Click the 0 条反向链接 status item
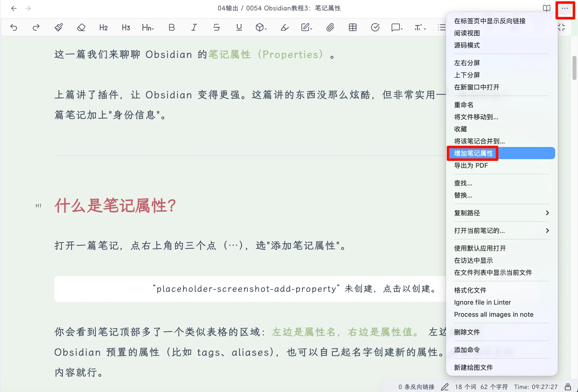The height and width of the screenshot is (392, 578). pyautogui.click(x=416, y=387)
